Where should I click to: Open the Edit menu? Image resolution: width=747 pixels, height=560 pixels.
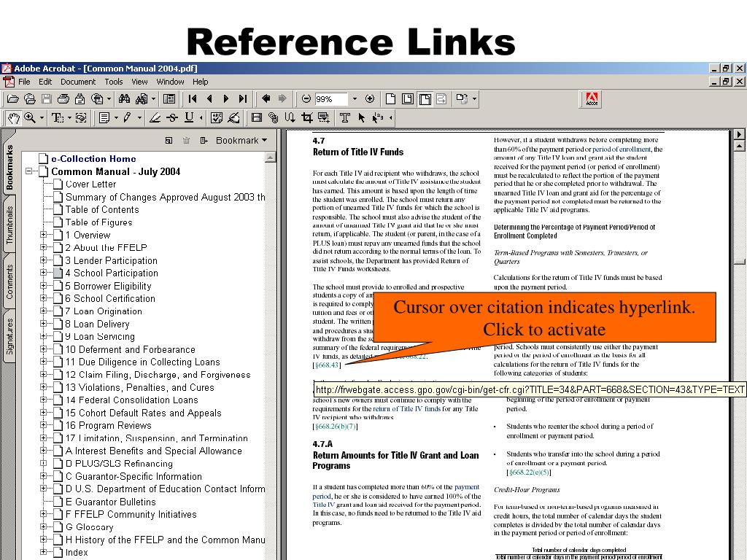[45, 82]
